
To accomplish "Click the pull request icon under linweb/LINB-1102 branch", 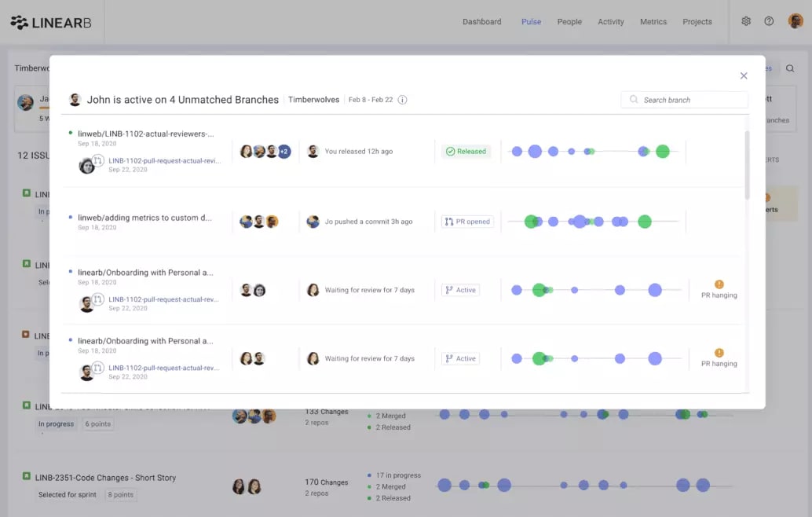I will [98, 160].
